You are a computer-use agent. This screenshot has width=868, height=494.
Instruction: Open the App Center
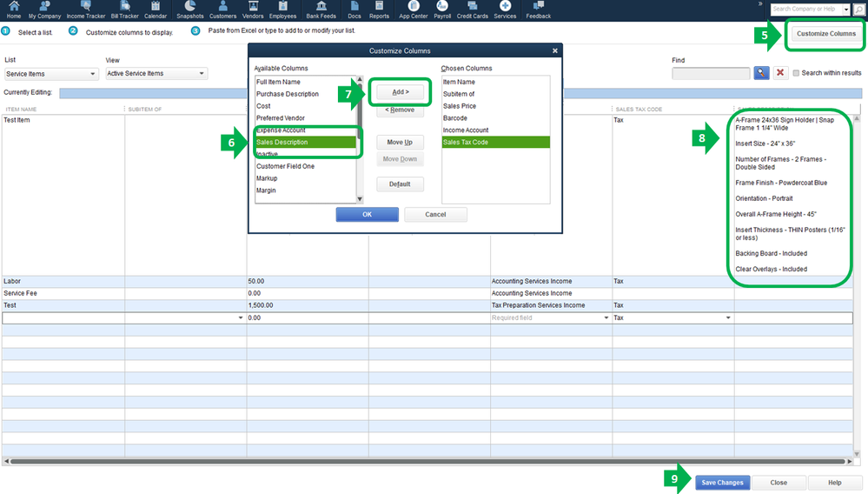[414, 10]
